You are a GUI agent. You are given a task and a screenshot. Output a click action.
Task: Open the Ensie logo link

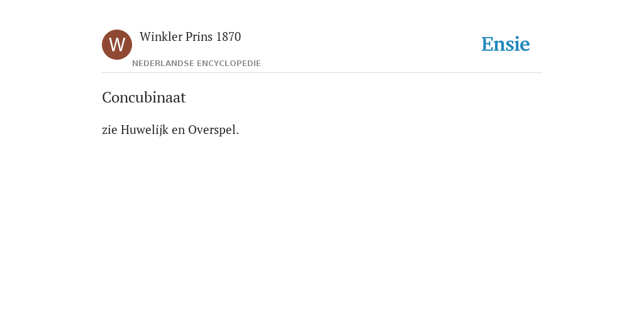[506, 44]
